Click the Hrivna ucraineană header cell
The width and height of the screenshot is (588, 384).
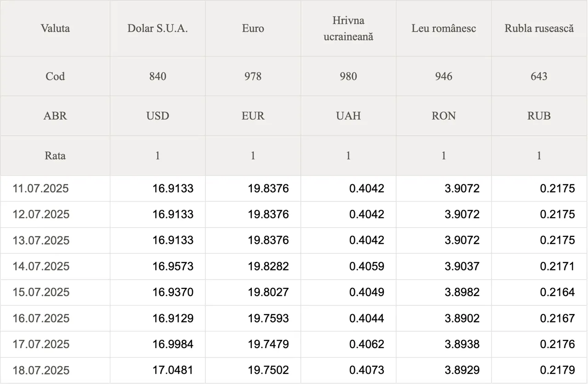(x=348, y=29)
